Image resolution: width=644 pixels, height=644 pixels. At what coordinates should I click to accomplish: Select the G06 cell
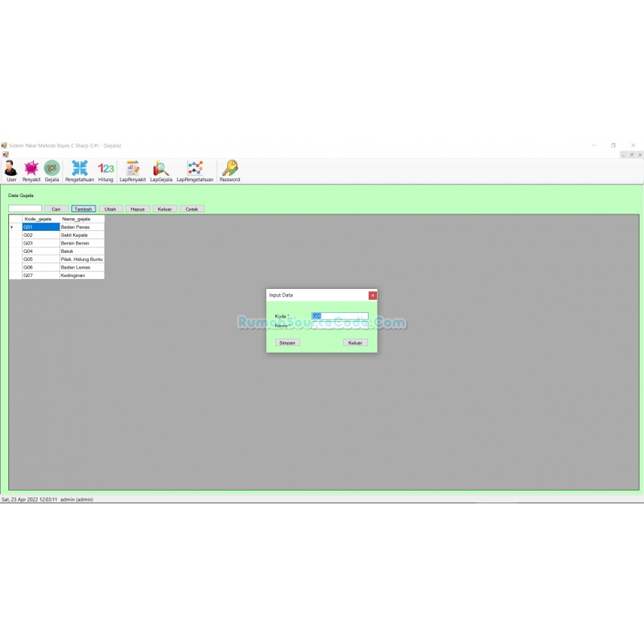point(41,267)
